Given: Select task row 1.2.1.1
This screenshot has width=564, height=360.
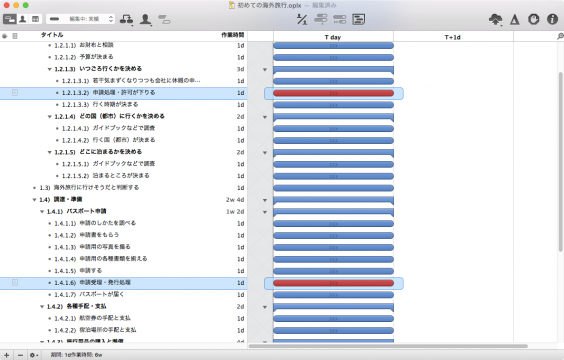Looking at the screenshot, I should (x=123, y=45).
